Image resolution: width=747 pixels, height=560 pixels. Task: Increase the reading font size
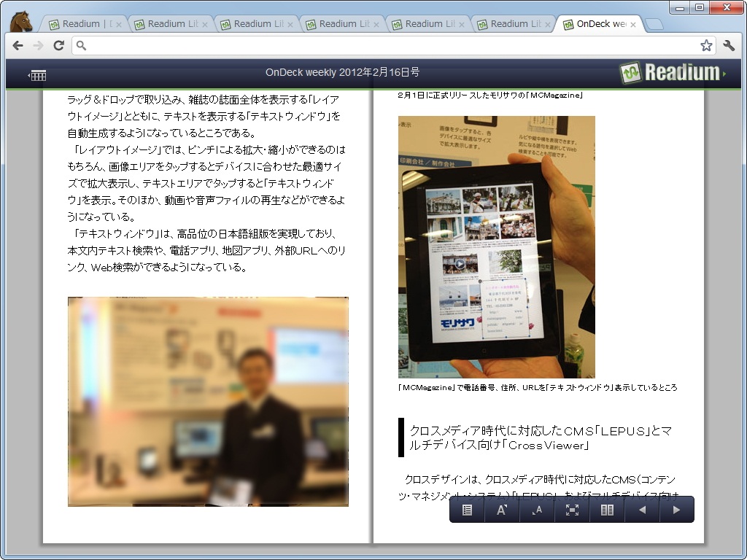click(500, 509)
